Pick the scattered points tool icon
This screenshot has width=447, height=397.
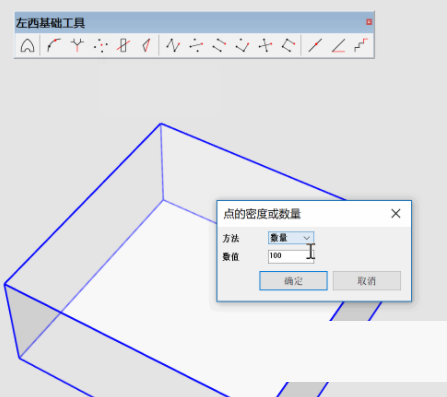[x=100, y=45]
